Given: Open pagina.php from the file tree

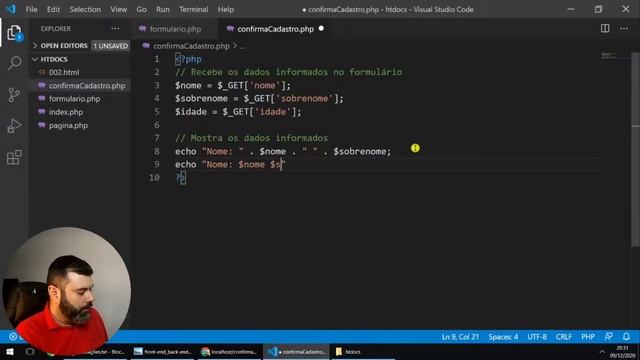Looking at the screenshot, I should [68, 125].
